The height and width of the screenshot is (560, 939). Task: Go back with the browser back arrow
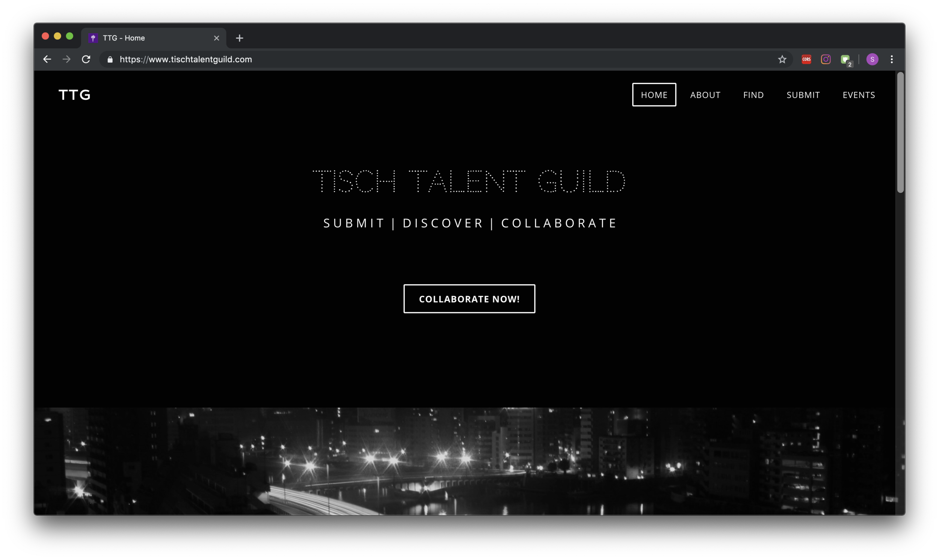coord(47,59)
